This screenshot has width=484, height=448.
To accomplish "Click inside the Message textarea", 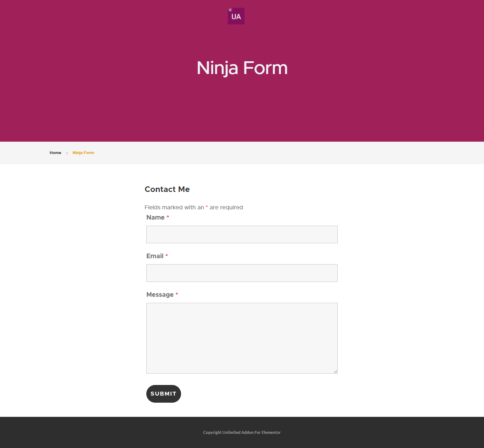I will (242, 338).
